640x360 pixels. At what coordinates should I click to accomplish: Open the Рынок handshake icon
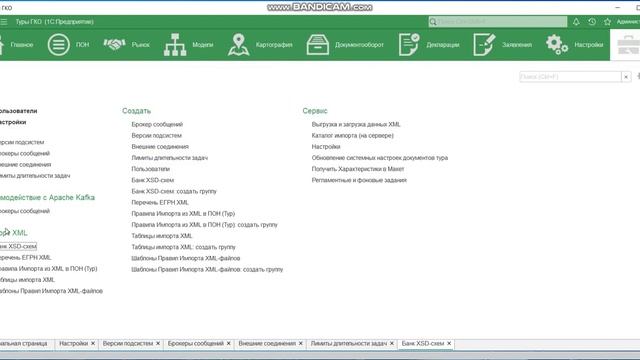coord(114,44)
